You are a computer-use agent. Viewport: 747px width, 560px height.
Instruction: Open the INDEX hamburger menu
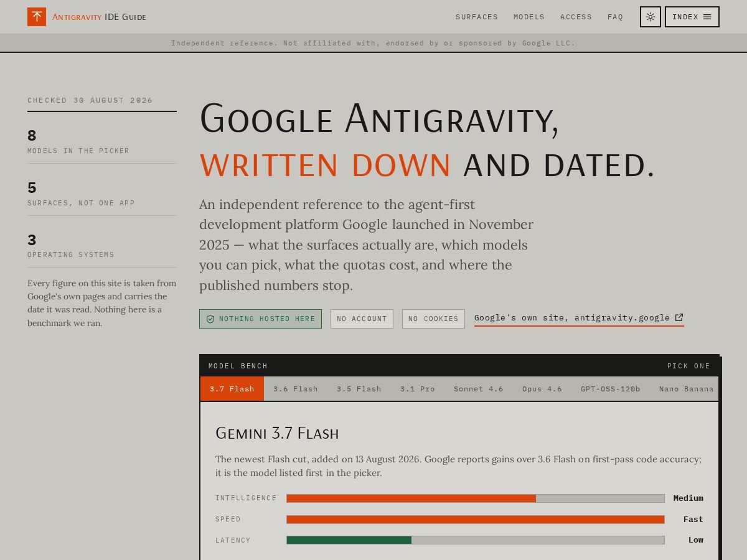[x=692, y=17]
